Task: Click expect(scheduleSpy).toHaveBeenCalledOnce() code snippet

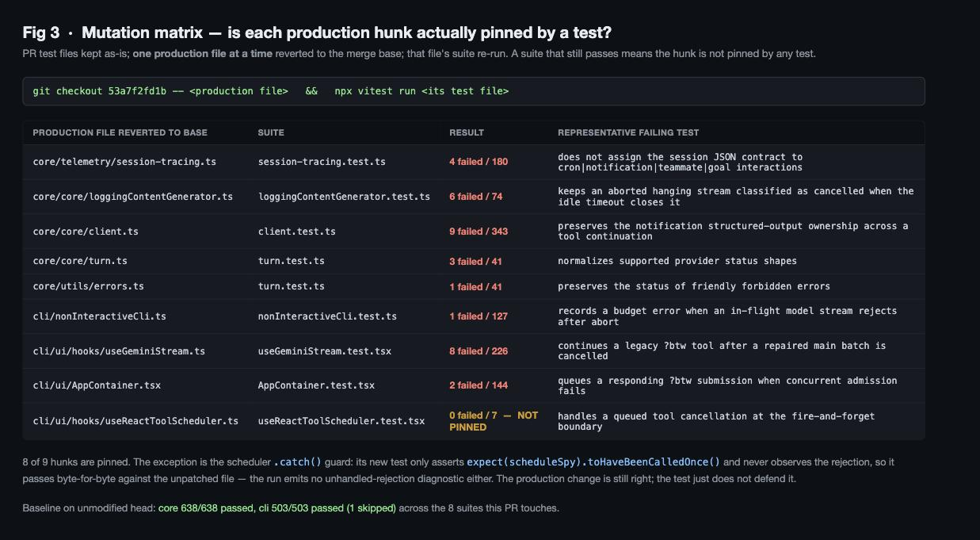Action: pyautogui.click(x=593, y=461)
